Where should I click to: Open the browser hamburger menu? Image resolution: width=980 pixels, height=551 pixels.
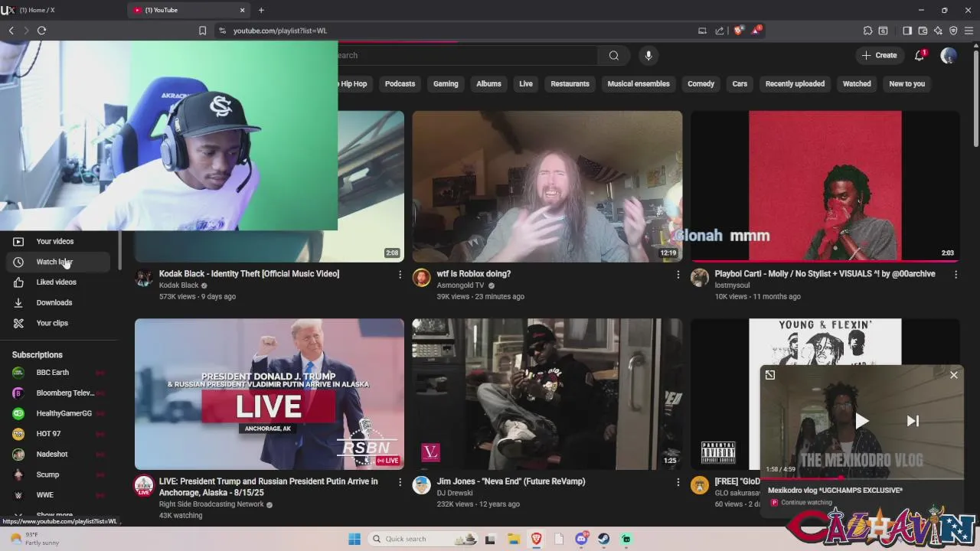click(x=969, y=31)
